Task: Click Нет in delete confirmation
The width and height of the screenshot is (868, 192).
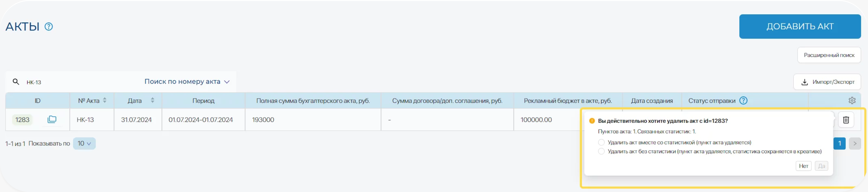Action: click(803, 166)
